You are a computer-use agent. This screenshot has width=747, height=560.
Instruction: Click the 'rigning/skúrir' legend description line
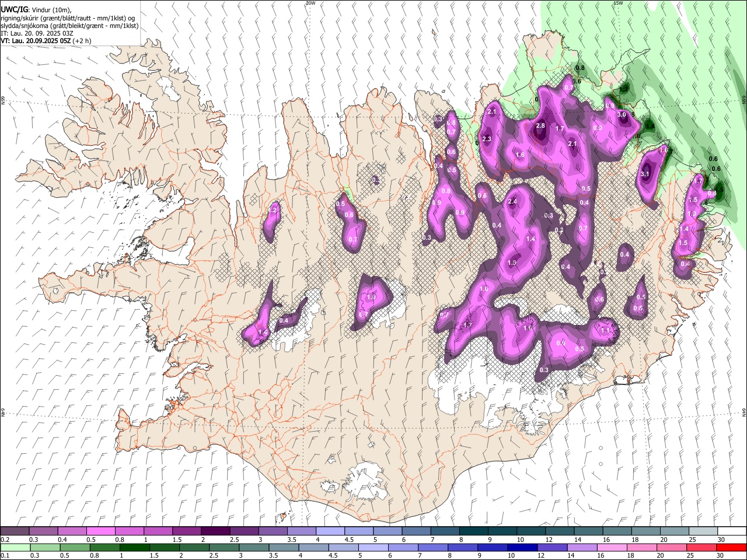click(68, 18)
